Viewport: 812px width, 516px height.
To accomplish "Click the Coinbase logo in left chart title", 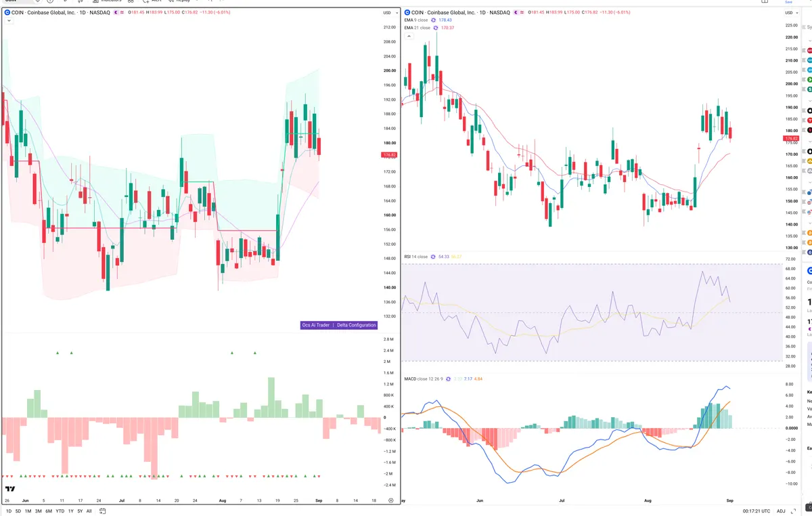I will [7, 13].
